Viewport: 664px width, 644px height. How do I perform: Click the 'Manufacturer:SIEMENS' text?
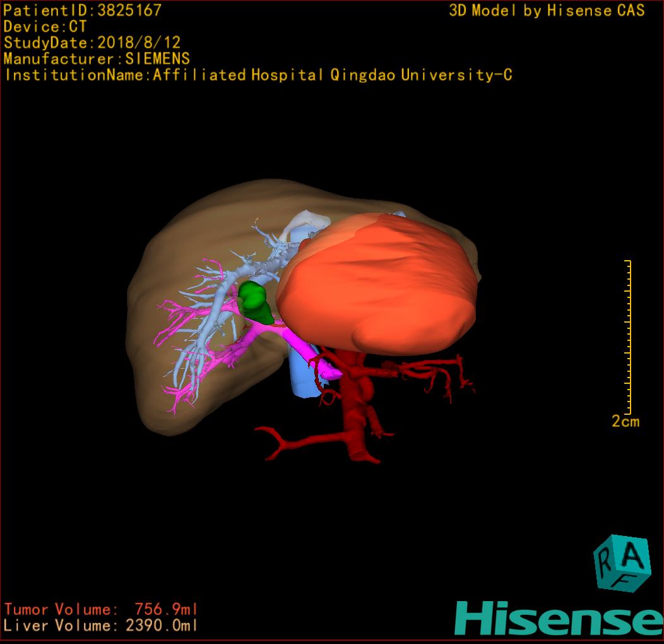[x=97, y=59]
